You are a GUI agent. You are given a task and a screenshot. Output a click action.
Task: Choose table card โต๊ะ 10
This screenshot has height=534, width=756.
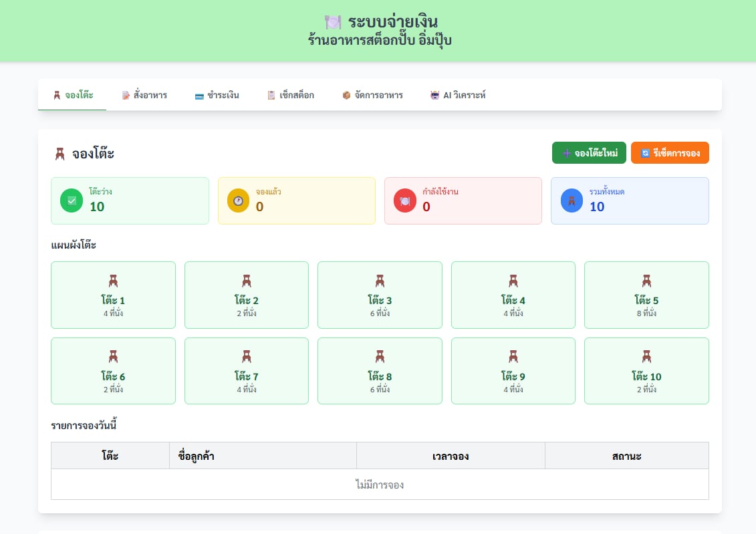[646, 372]
